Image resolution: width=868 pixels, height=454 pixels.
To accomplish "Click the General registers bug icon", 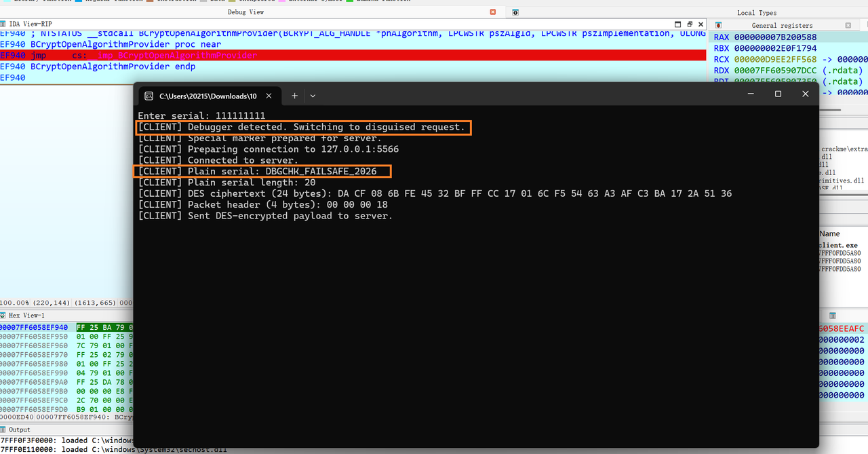I will [x=718, y=25].
